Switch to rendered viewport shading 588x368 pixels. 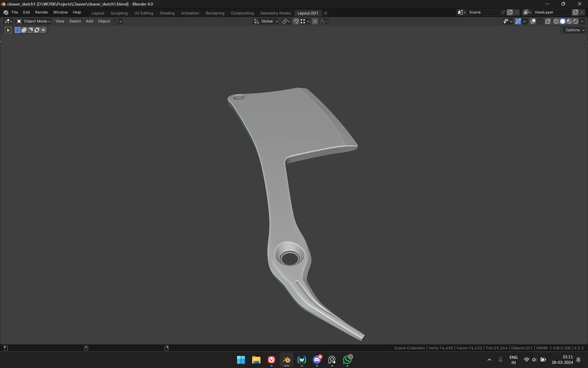pyautogui.click(x=575, y=21)
